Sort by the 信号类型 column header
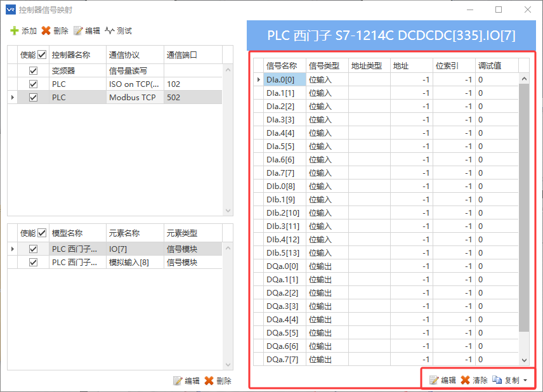This screenshot has height=392, width=543. pyautogui.click(x=327, y=65)
